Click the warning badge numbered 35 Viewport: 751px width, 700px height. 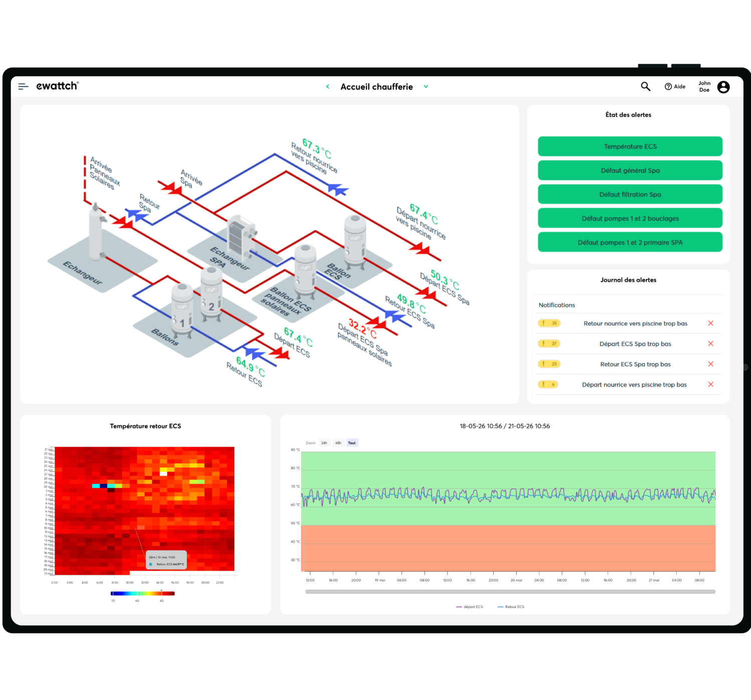549,323
